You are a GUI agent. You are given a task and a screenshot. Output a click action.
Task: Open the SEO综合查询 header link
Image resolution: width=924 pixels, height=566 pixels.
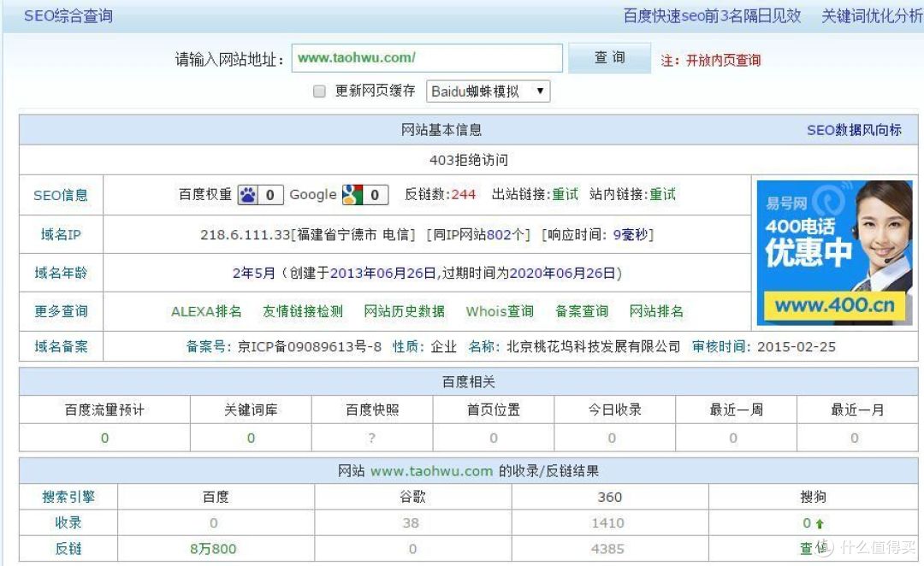click(68, 16)
